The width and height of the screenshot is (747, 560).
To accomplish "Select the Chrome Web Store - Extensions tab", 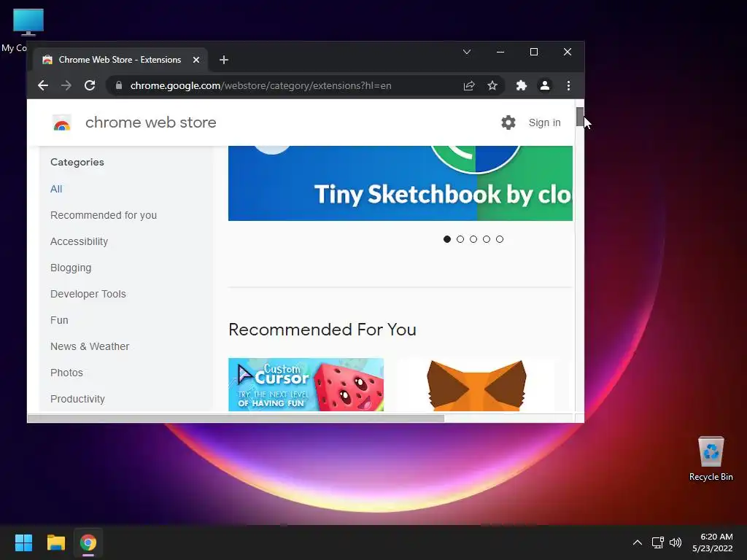I will coord(121,60).
